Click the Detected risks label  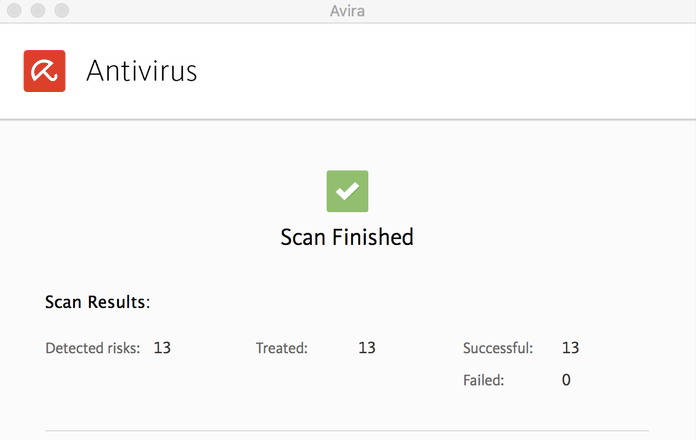pos(92,348)
